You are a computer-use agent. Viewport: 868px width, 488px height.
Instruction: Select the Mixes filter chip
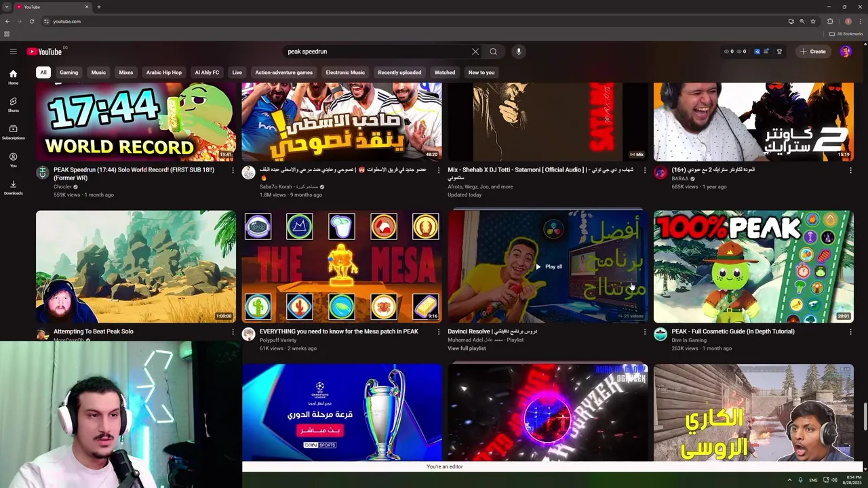click(126, 73)
